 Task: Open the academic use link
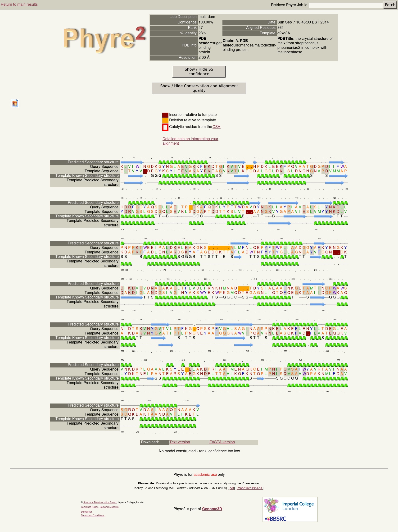point(205,475)
